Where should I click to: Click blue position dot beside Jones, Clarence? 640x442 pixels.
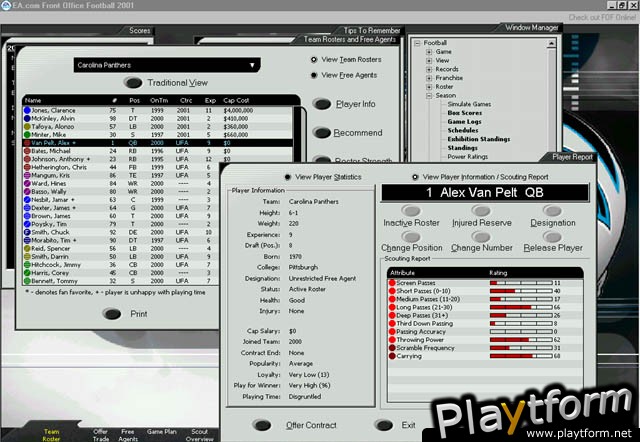click(27, 110)
